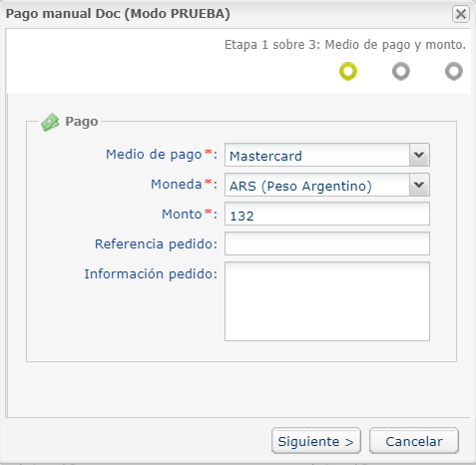Click the Etapa 1 sobre 3 header text
The image size is (476, 465).
pos(345,45)
